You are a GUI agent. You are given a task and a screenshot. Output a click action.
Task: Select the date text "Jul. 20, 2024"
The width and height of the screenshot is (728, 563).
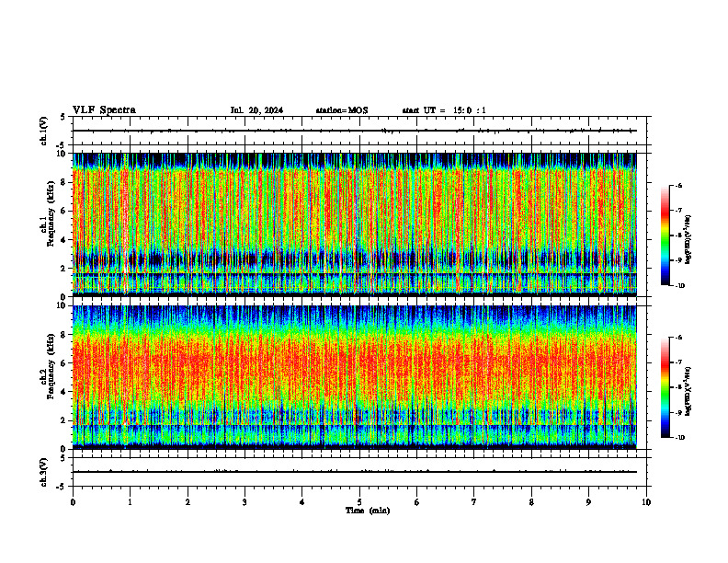click(x=256, y=110)
